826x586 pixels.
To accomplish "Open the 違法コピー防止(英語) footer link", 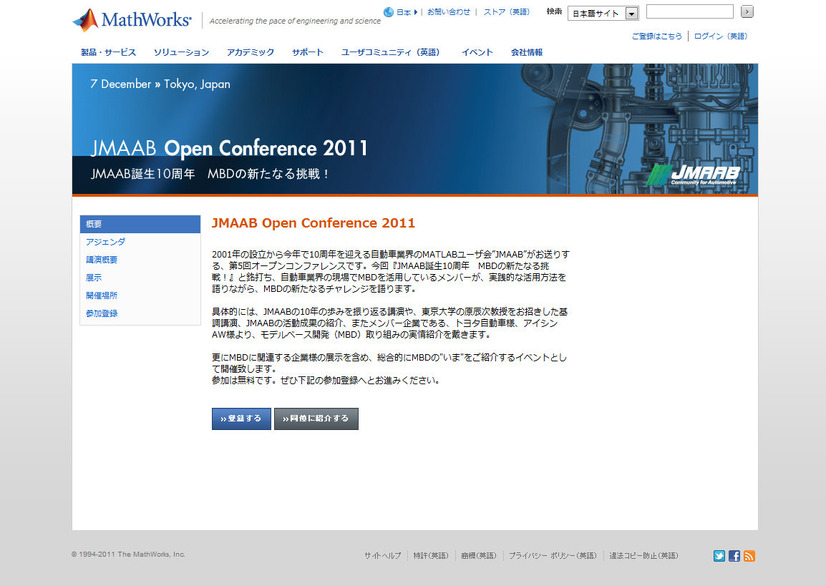I will 644,555.
